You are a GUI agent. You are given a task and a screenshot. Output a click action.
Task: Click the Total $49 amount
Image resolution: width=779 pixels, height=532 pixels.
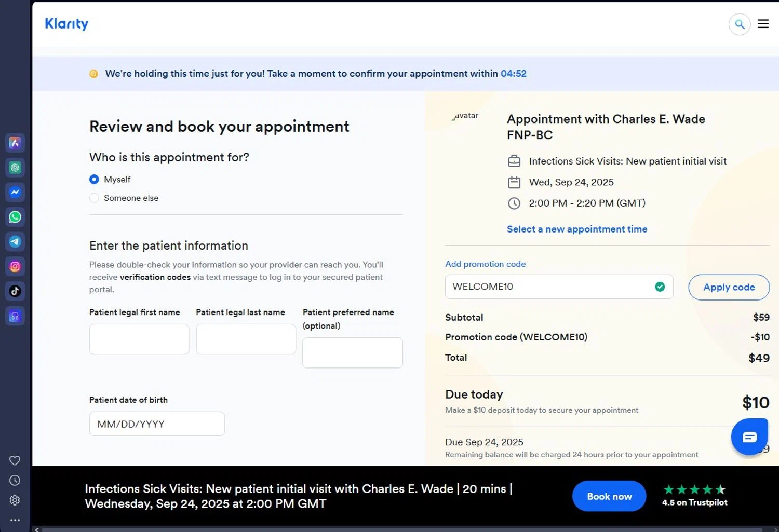coord(759,358)
